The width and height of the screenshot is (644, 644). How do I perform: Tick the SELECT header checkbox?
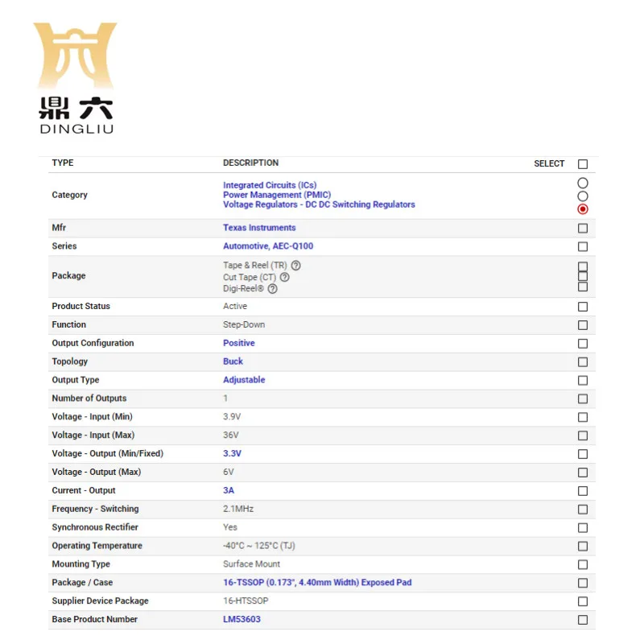[x=582, y=164]
